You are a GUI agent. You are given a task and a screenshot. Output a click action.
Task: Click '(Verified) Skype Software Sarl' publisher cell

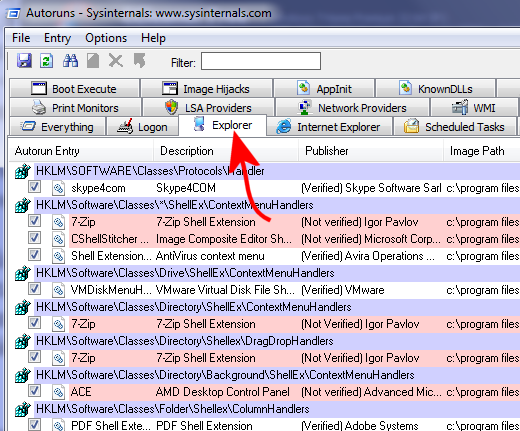click(x=371, y=188)
